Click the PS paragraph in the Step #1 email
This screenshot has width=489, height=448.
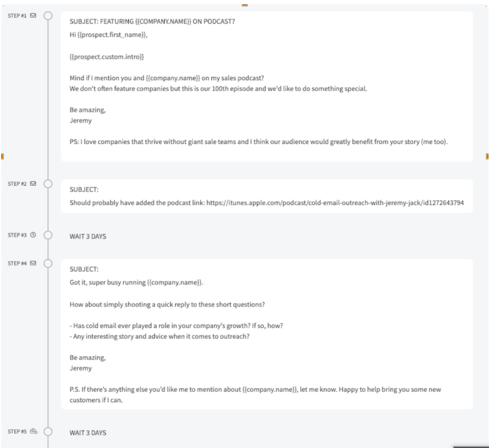click(x=258, y=142)
